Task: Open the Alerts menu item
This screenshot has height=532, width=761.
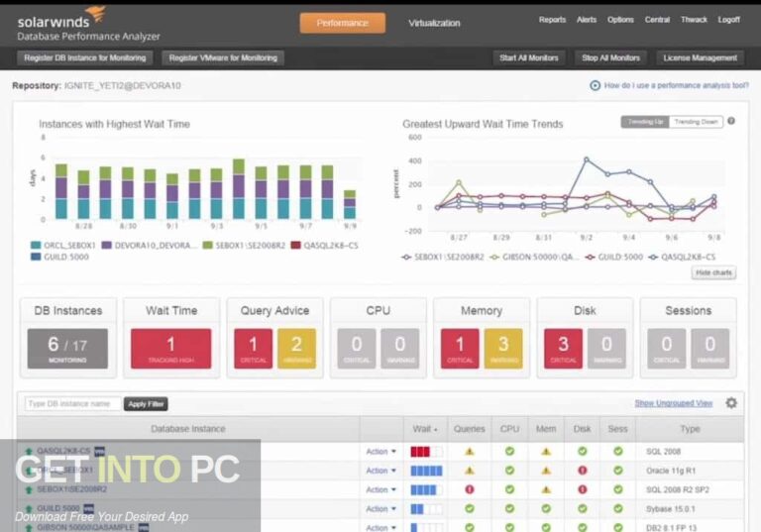Action: point(587,20)
